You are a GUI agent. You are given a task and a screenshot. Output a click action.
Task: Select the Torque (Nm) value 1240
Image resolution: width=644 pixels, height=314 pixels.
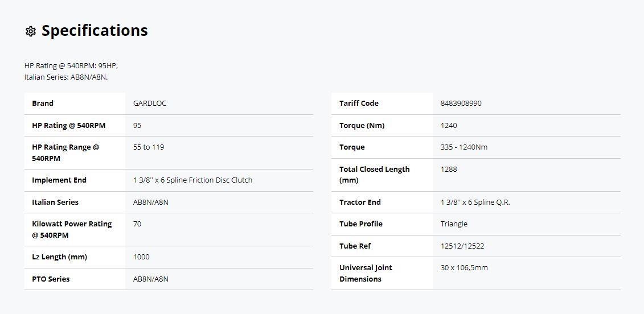click(449, 126)
